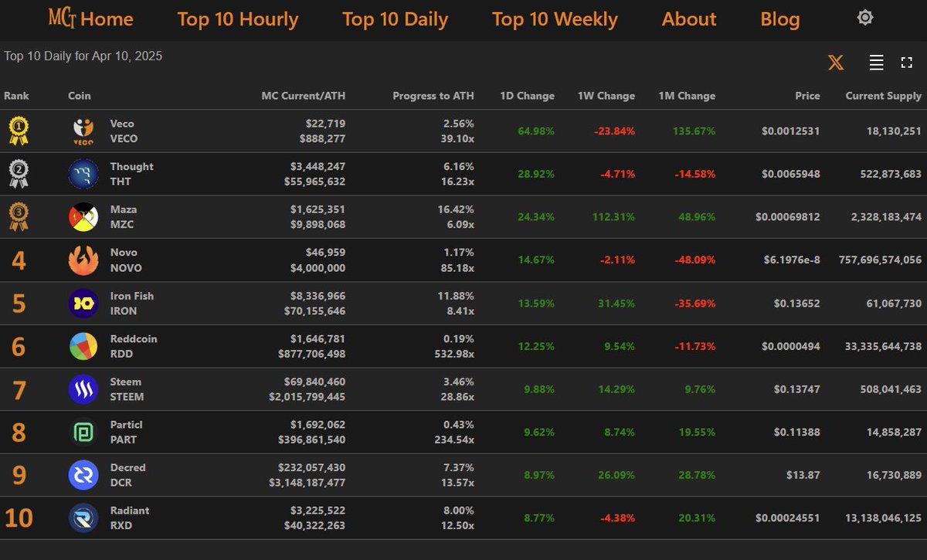This screenshot has height=560, width=927.
Task: Click Novo's -48.09% 1M change
Action: [693, 260]
